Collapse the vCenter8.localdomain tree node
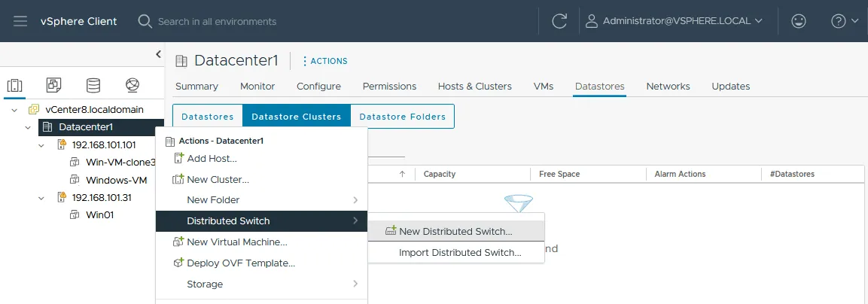This screenshot has width=868, height=304. 14,110
